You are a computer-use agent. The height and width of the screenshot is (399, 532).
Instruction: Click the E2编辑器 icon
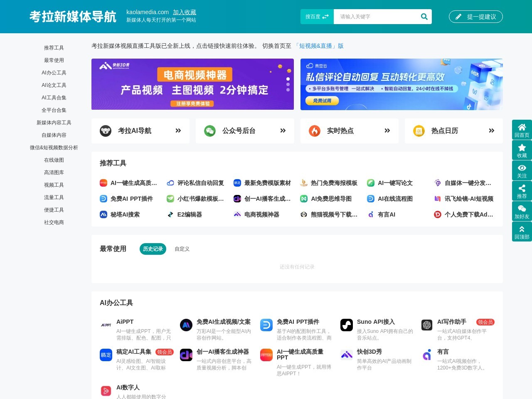pos(170,214)
